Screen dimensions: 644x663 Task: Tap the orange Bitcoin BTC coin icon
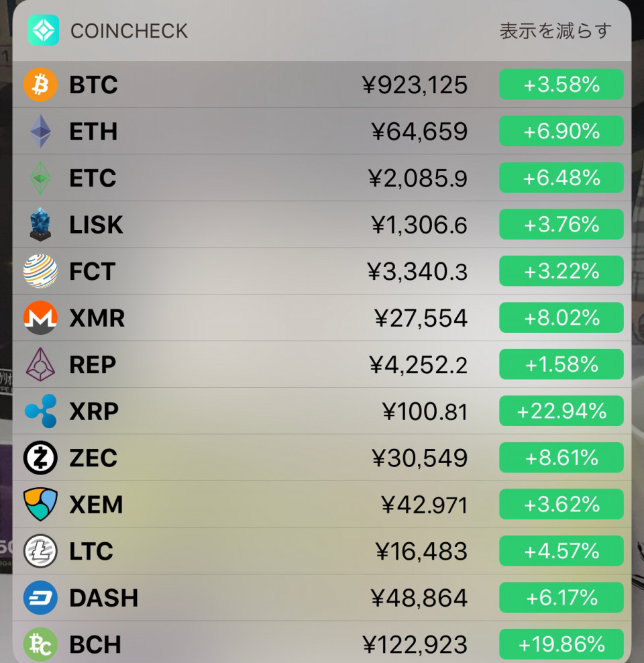[40, 85]
